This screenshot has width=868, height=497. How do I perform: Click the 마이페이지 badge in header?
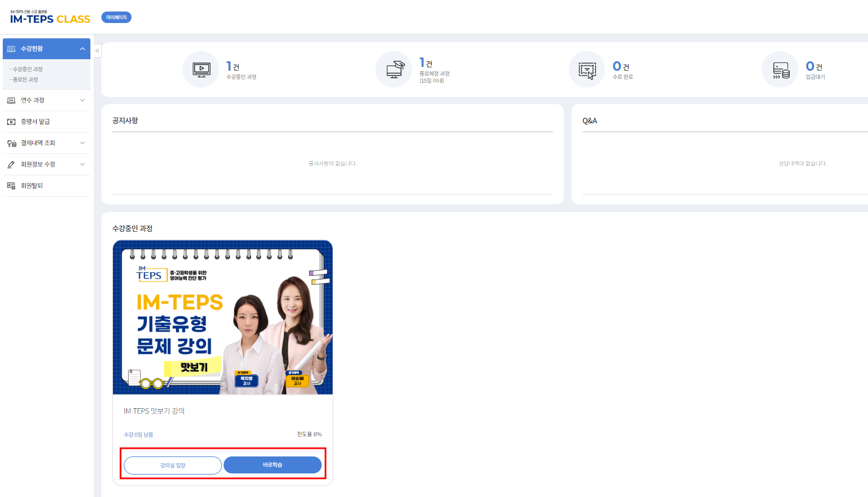point(116,18)
